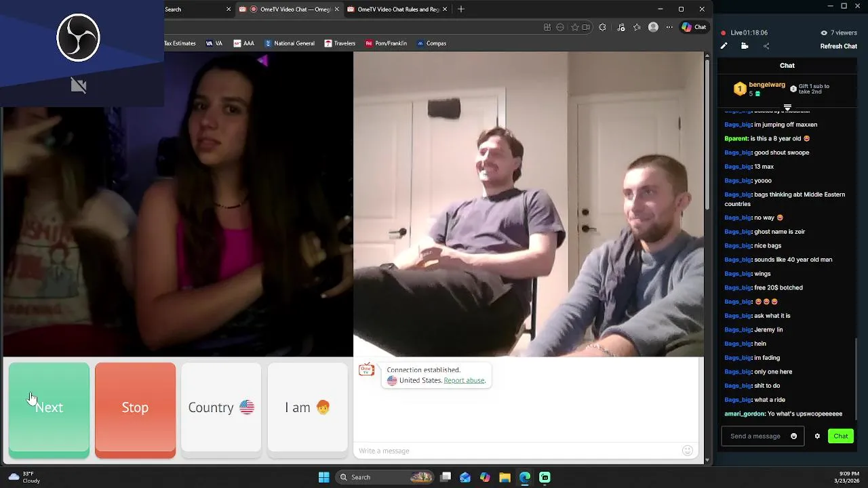Open the AAA bookmark
Screen dimensions: 868x488
pyautogui.click(x=244, y=43)
